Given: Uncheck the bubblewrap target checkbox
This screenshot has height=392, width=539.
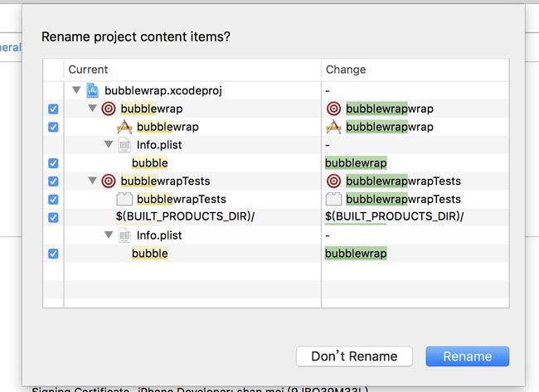Looking at the screenshot, I should pyautogui.click(x=53, y=109).
